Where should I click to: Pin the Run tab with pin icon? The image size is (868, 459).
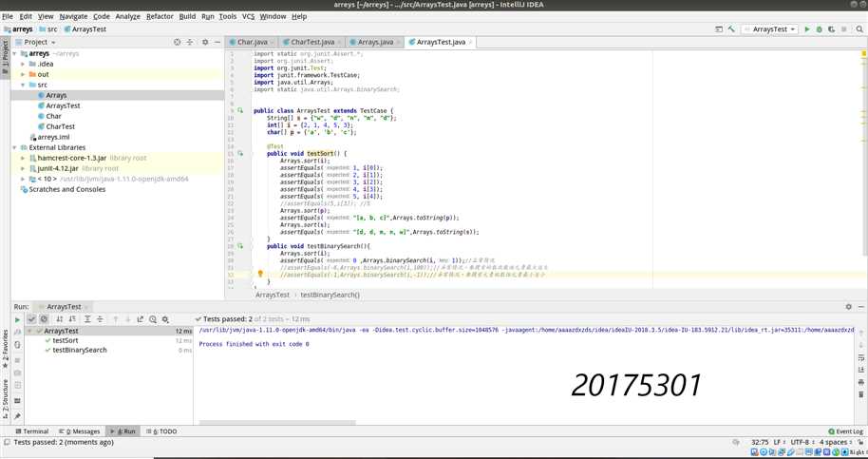point(18,416)
